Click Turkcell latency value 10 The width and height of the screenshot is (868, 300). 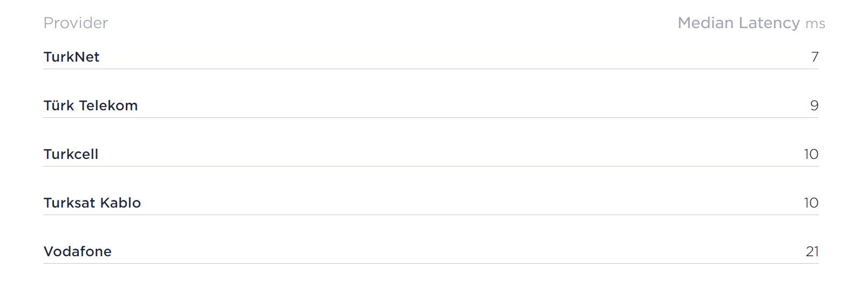pos(811,154)
